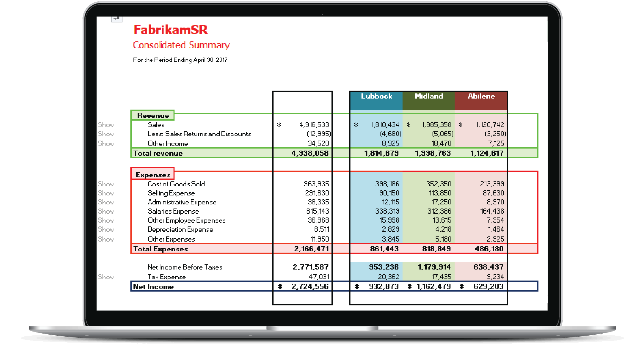Click the total revenue value 4,938,058

pyautogui.click(x=310, y=153)
